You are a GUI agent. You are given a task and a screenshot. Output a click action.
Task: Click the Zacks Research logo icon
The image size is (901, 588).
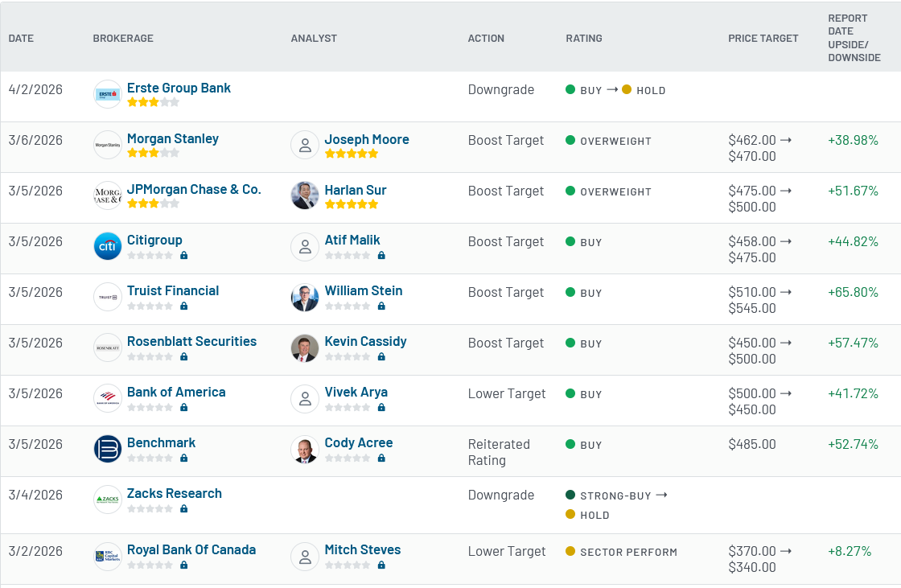coord(108,499)
